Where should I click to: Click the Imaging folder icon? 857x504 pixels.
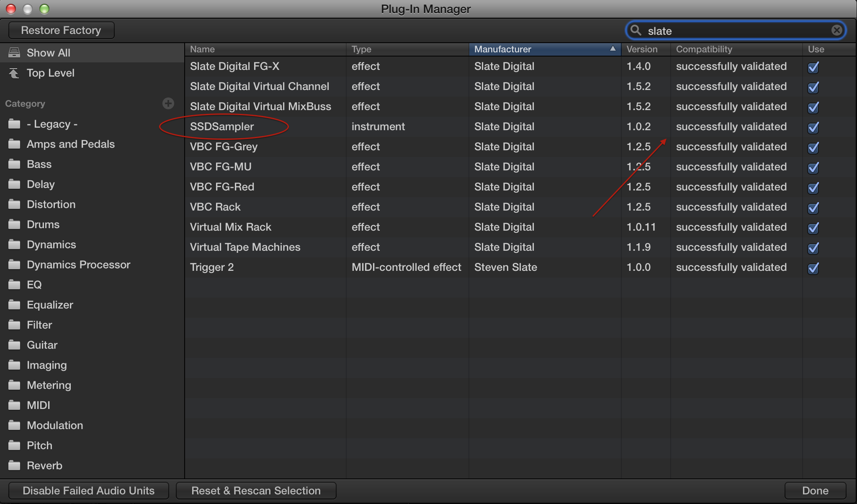pyautogui.click(x=14, y=365)
